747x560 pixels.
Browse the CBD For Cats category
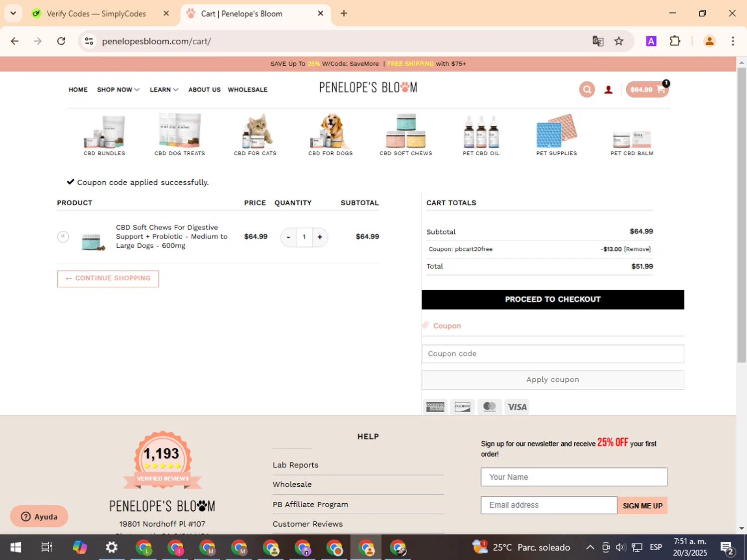click(x=255, y=134)
